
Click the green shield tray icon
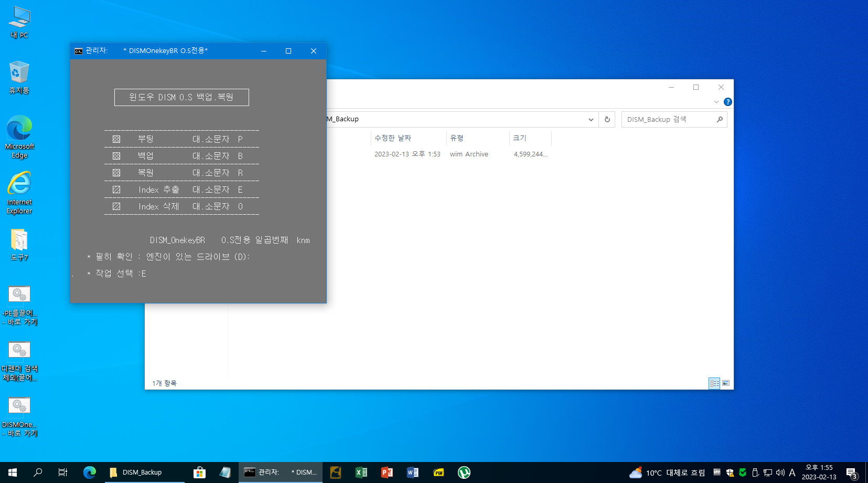(x=743, y=472)
